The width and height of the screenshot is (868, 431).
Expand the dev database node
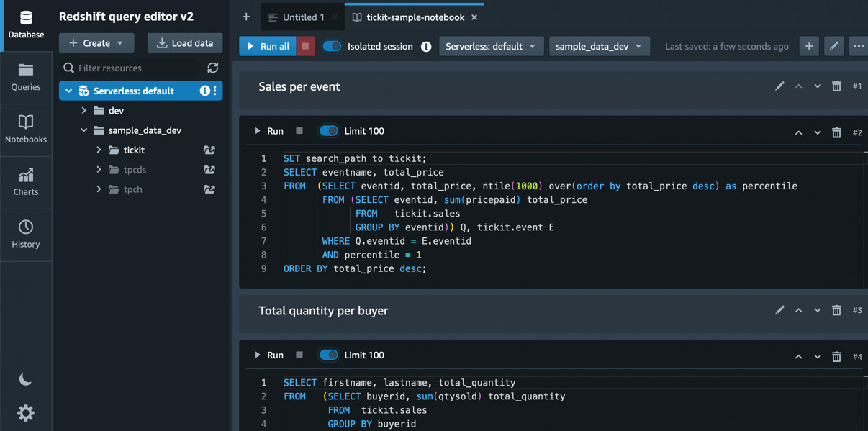tap(83, 111)
